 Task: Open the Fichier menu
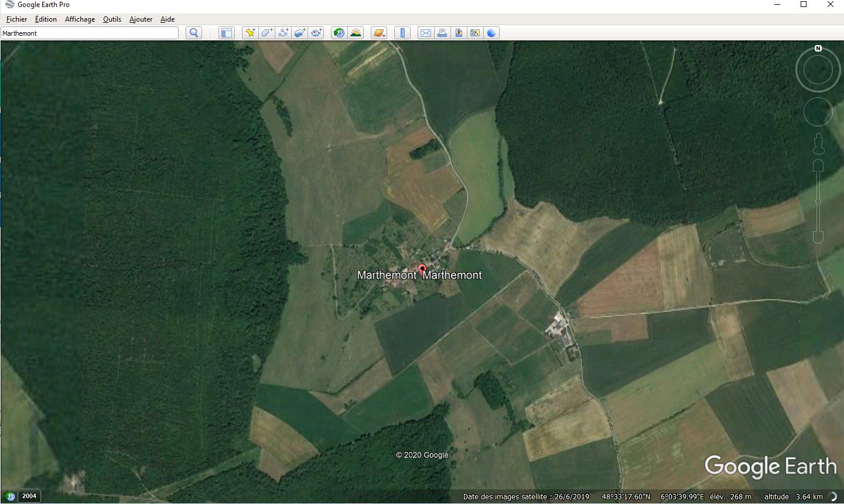(17, 19)
